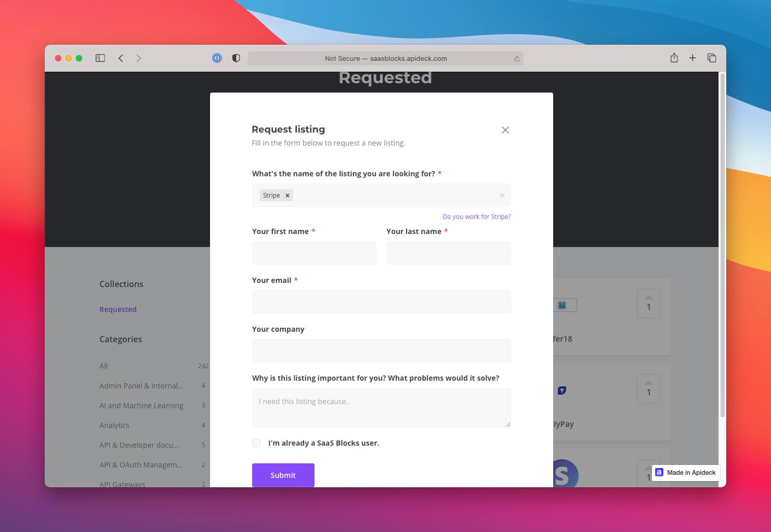Select the Requested collection

118,309
